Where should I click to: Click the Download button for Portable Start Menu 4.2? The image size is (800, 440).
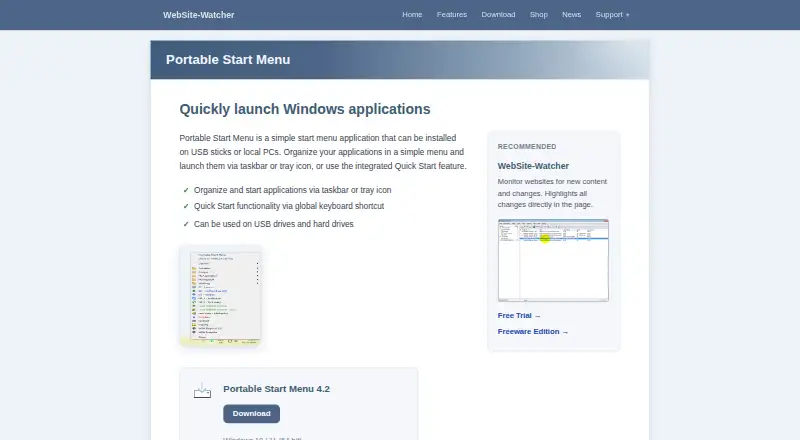pyautogui.click(x=252, y=413)
